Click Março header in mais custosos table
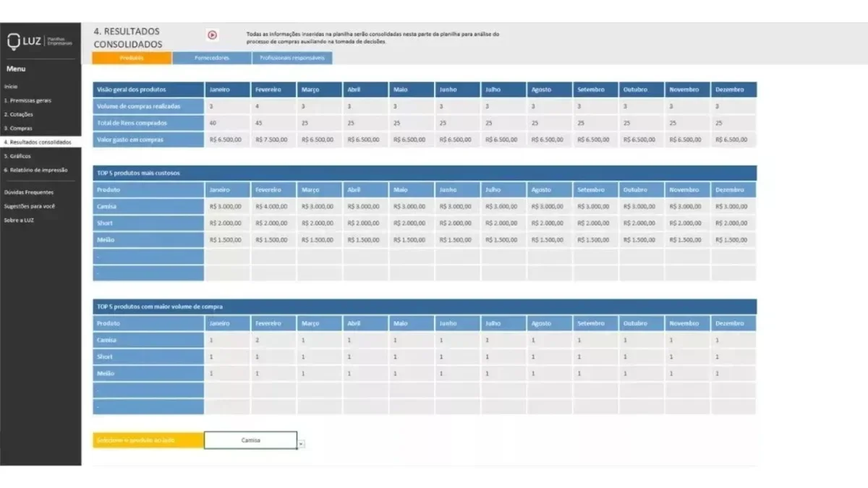 [x=319, y=189]
